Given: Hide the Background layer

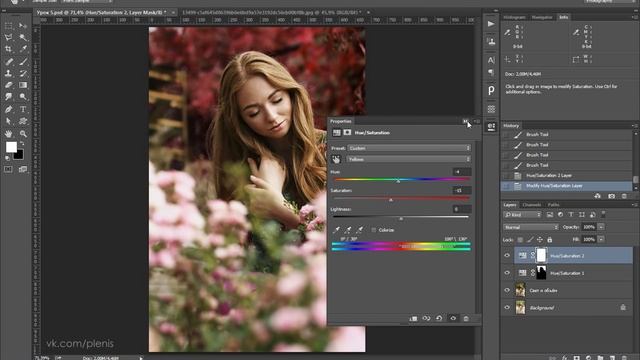Looking at the screenshot, I should point(507,307).
